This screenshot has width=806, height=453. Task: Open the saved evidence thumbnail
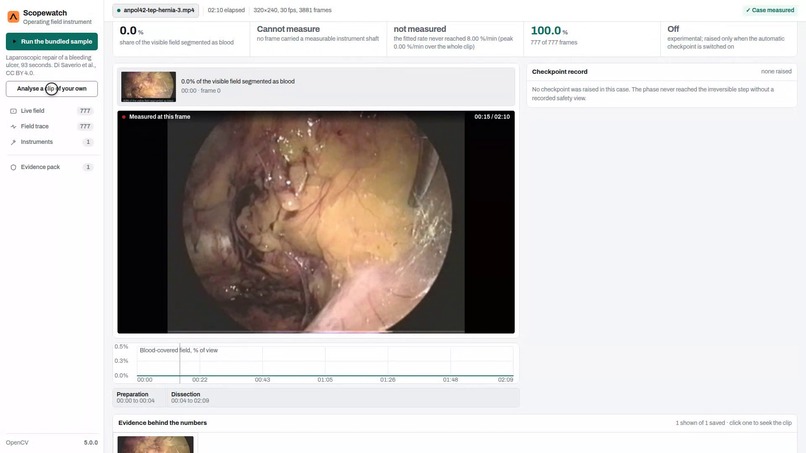[155, 444]
